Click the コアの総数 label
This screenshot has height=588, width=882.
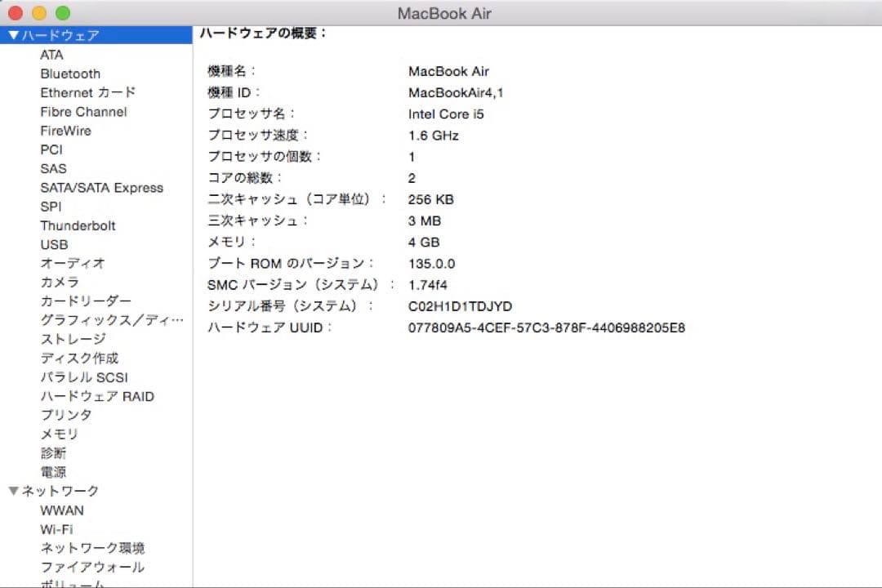pos(244,178)
